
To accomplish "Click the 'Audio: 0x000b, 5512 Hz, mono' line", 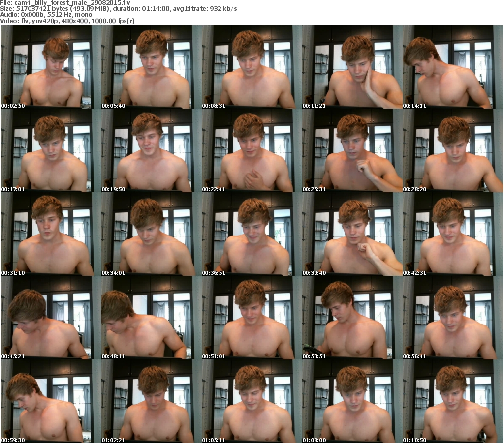I will tap(46, 15).
